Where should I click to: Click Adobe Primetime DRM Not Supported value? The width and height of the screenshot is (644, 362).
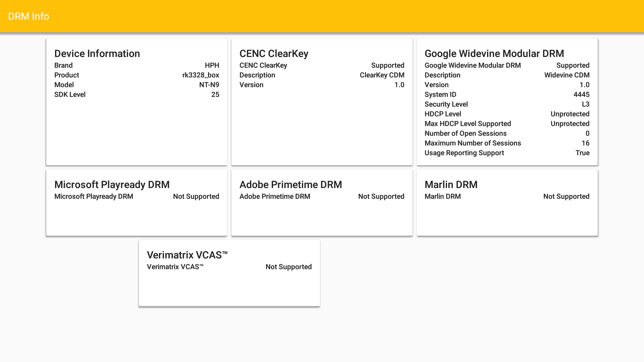(x=381, y=196)
